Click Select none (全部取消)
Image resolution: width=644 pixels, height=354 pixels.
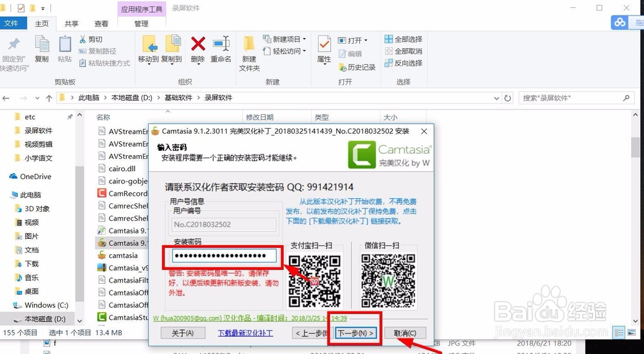[x=403, y=51]
